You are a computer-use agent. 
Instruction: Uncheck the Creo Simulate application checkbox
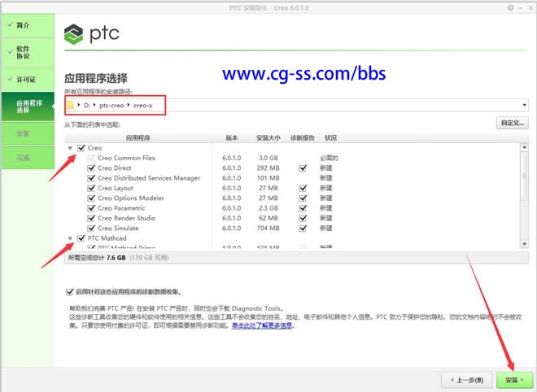92,229
